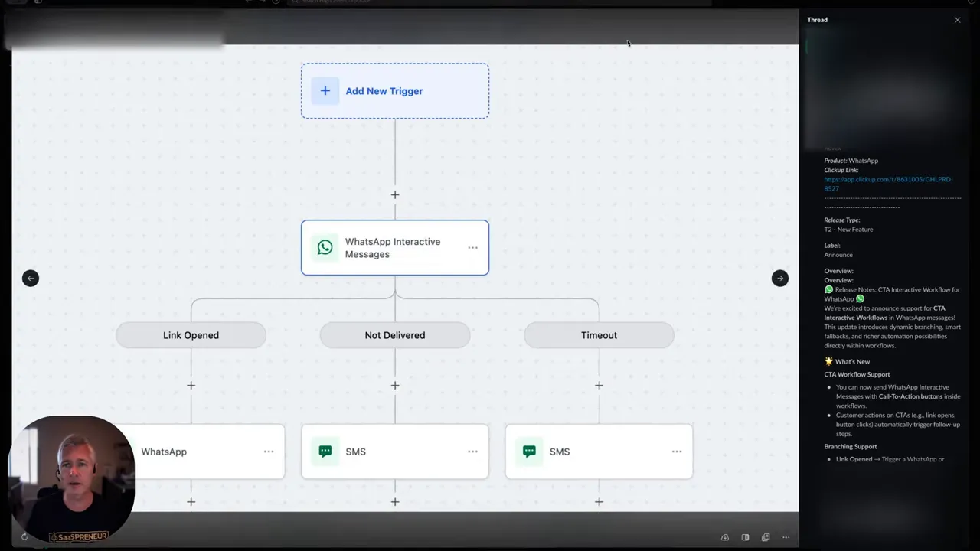Click the "What's New" heading in thread
The image size is (980, 551).
click(852, 362)
